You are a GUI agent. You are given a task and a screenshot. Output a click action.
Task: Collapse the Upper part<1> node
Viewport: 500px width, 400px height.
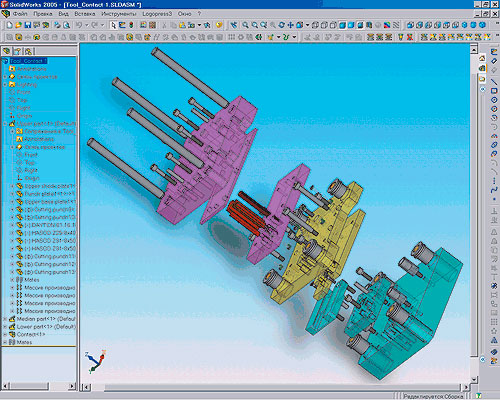5,124
